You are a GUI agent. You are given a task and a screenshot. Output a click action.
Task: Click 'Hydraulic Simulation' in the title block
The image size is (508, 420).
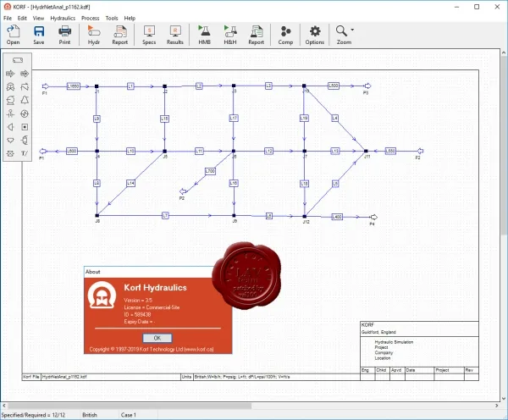394,342
